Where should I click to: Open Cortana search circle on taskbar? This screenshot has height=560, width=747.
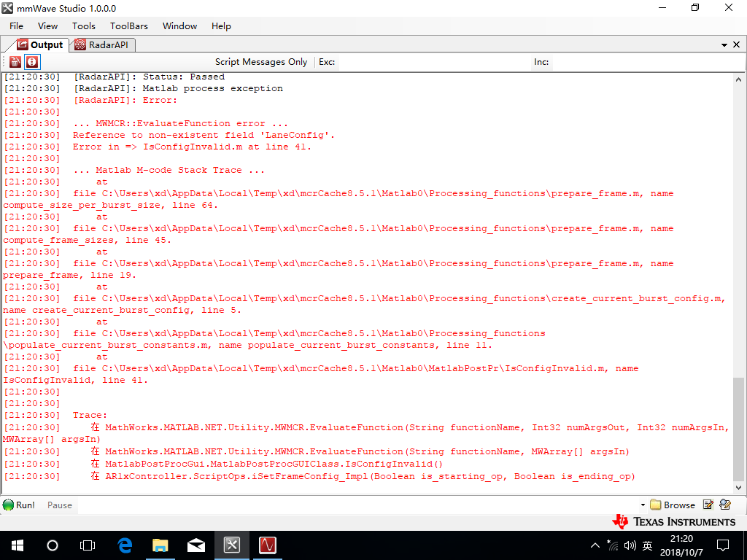click(x=53, y=545)
